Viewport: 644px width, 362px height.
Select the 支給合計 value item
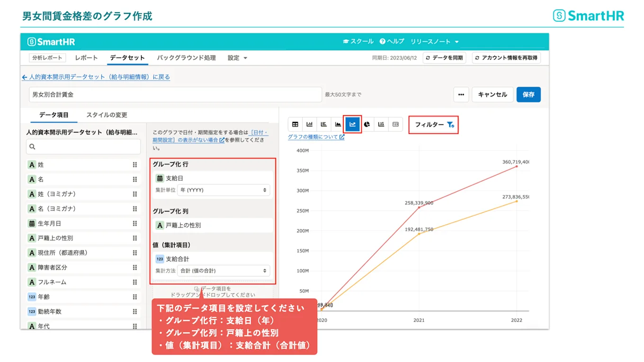click(x=213, y=259)
